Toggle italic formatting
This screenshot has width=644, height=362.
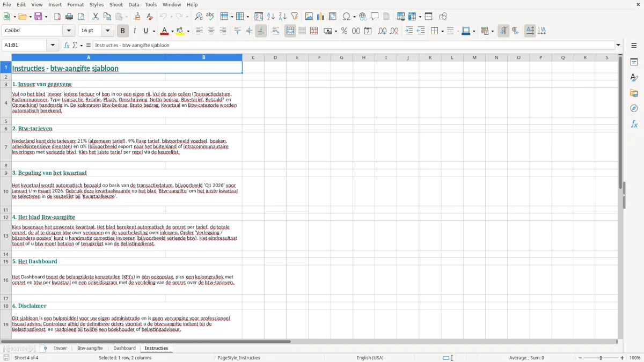135,31
